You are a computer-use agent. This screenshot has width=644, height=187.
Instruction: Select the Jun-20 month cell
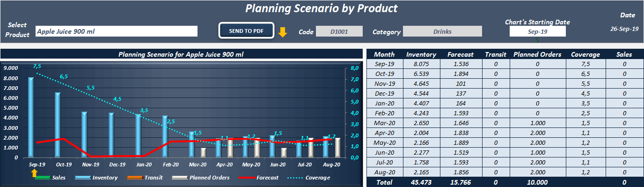(384, 152)
